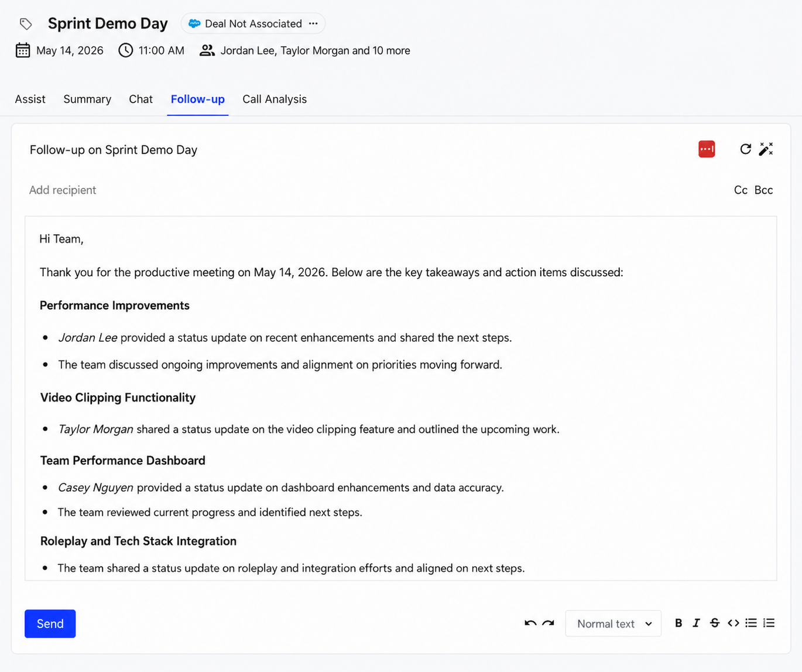Open the deal options ellipsis menu
The image size is (802, 672).
click(313, 23)
